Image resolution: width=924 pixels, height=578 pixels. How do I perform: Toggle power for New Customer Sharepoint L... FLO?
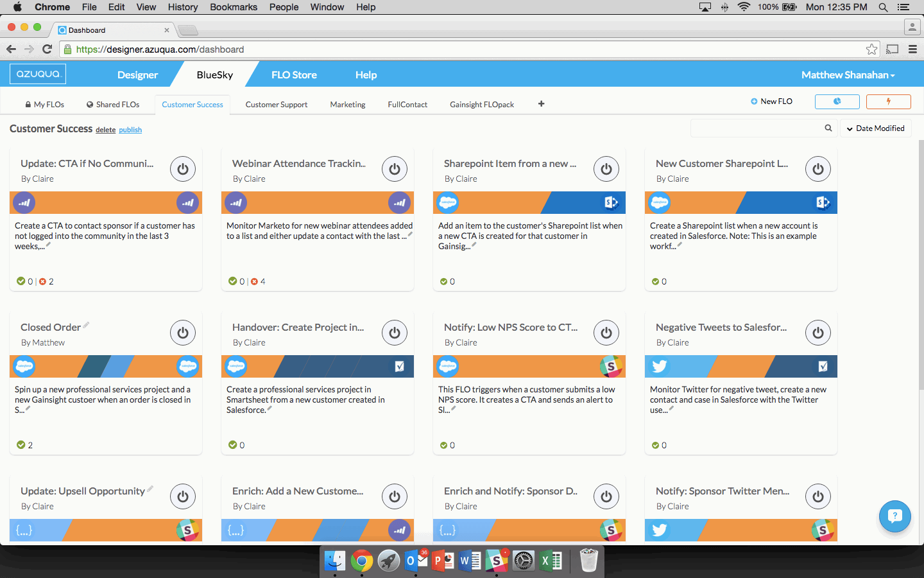point(818,169)
